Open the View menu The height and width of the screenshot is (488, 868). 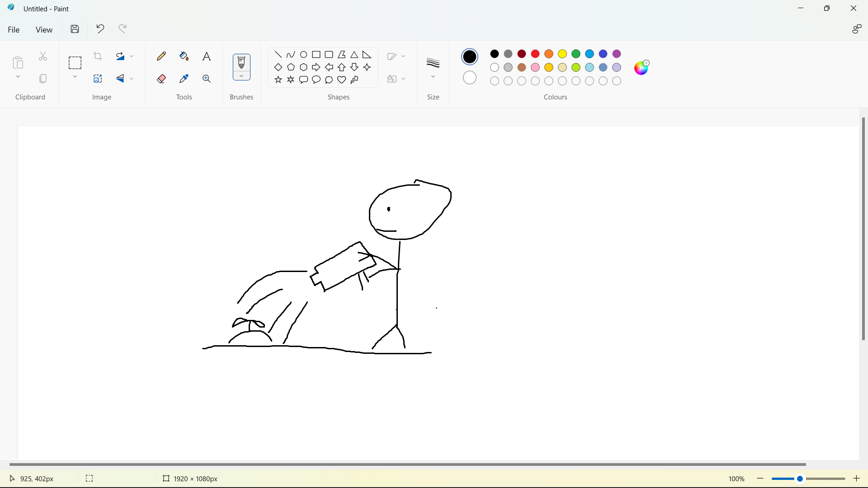(44, 29)
